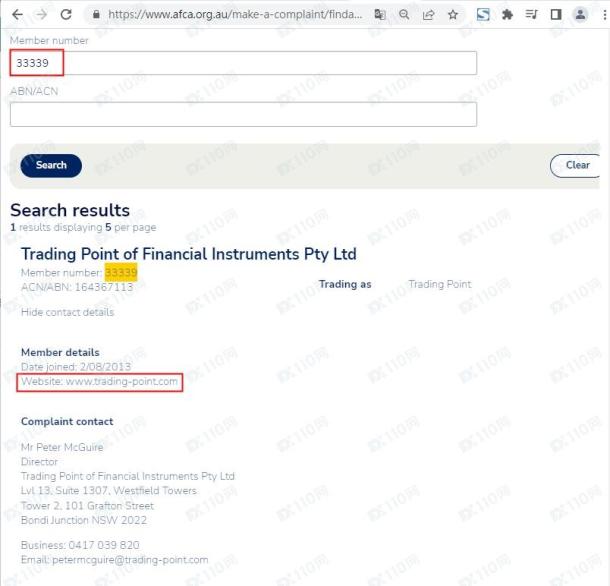Select 'Lvl 13, Suite 1307, Westfield Towers' line
The height and width of the screenshot is (586, 610).
pos(109,491)
